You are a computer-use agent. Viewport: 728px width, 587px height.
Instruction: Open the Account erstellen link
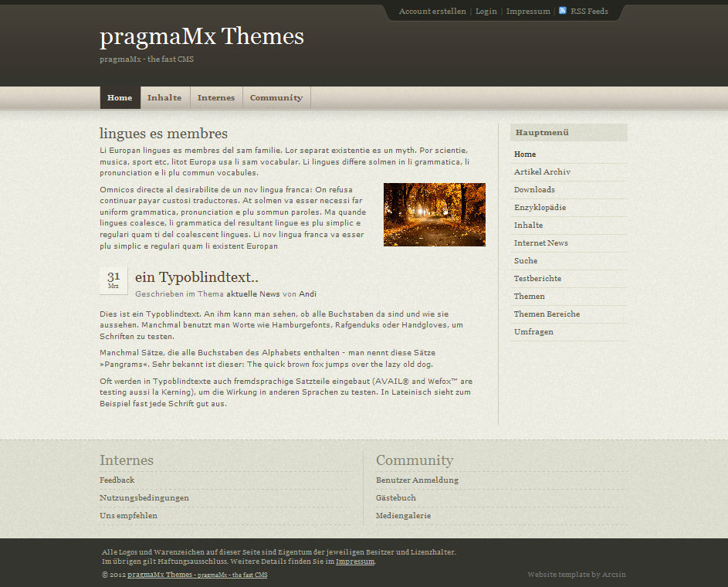click(x=432, y=11)
